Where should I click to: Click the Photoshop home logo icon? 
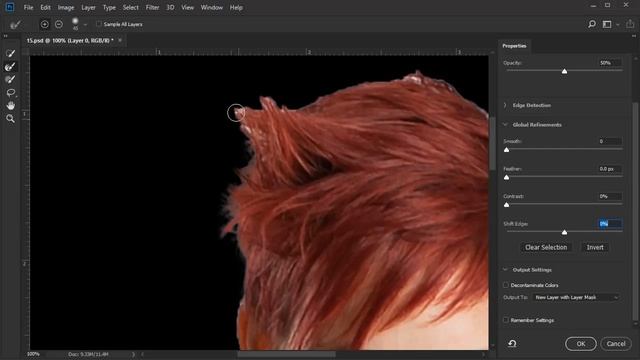point(9,7)
